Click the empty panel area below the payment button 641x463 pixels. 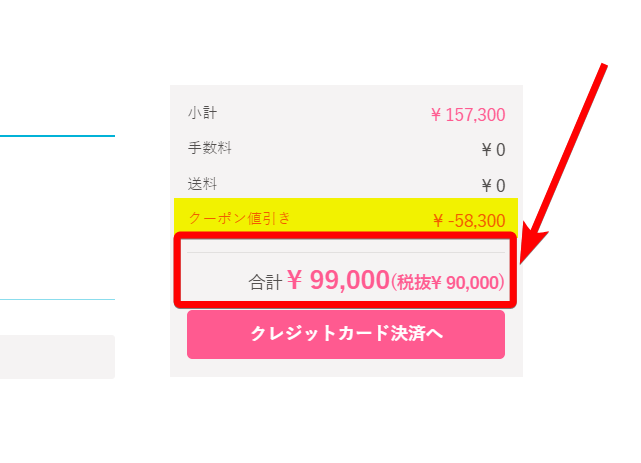(345, 368)
